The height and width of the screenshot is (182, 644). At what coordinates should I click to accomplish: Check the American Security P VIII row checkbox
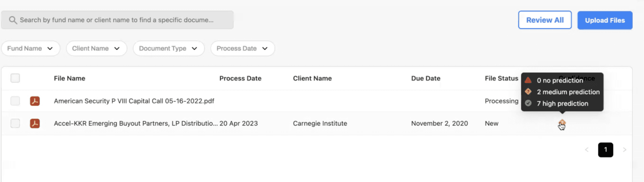pos(15,101)
